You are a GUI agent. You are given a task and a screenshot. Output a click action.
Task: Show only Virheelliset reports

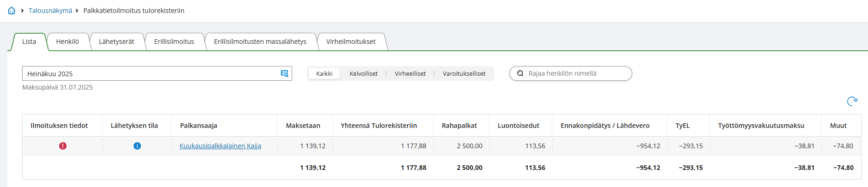pos(410,73)
